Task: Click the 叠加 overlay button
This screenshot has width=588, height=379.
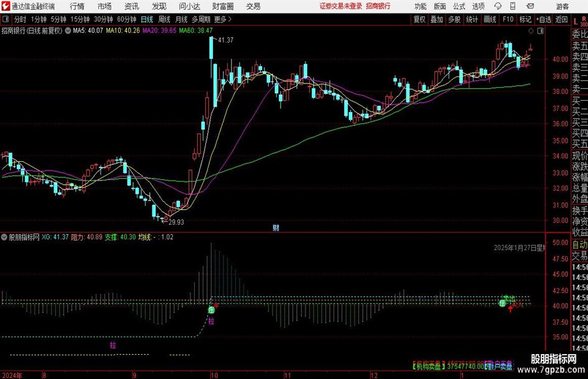Action: click(437, 19)
